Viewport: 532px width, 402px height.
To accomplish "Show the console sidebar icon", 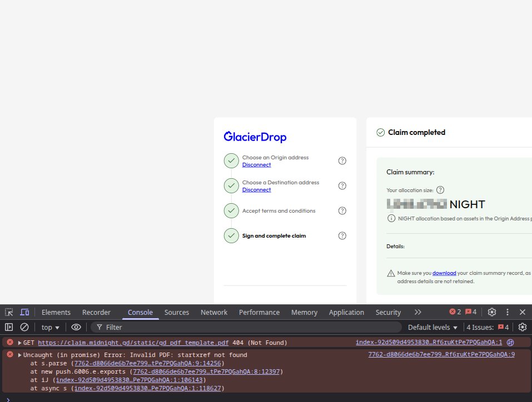I will pyautogui.click(x=9, y=327).
